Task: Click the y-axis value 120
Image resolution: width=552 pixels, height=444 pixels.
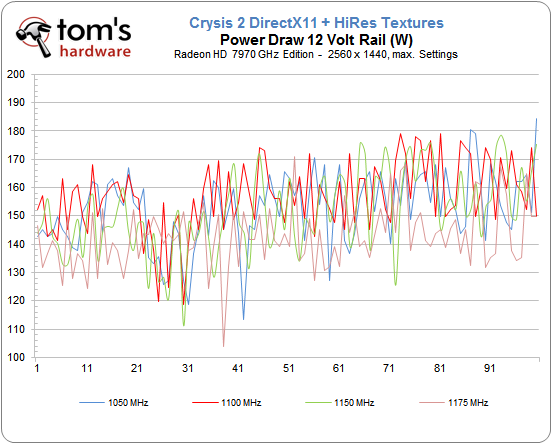Action: point(16,300)
